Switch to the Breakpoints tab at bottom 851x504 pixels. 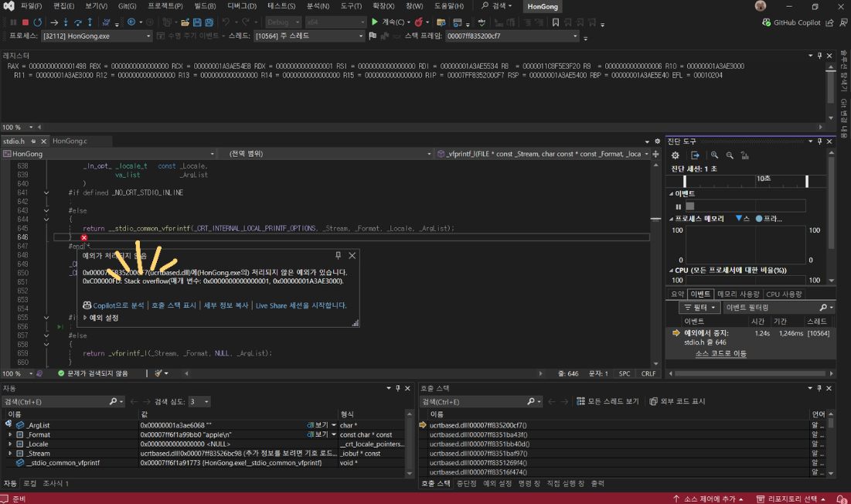(466, 483)
